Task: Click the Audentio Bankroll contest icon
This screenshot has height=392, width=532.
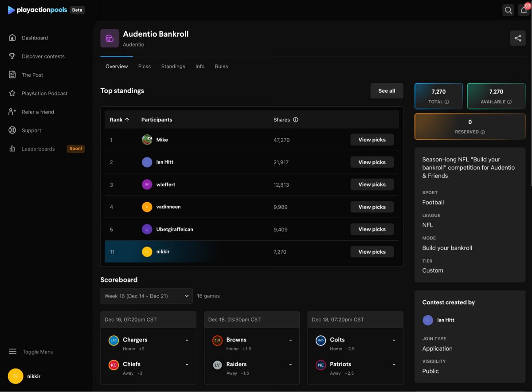Action: click(x=110, y=39)
